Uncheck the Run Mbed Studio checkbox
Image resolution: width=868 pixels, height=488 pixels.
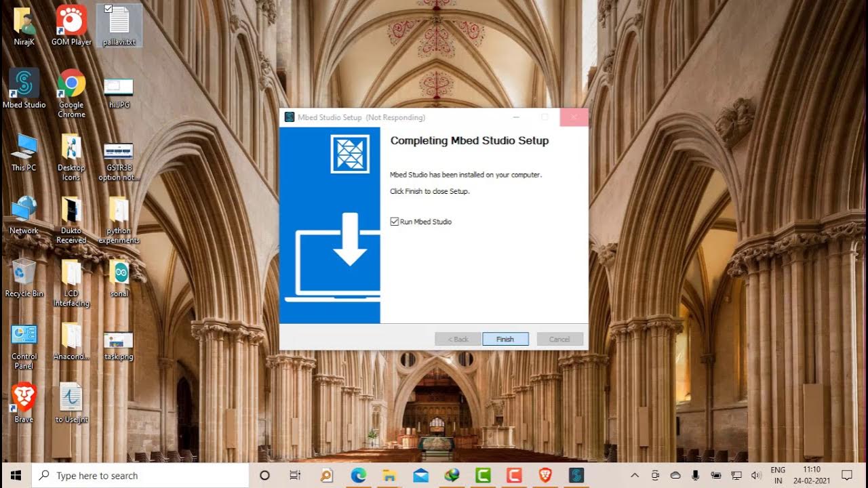tap(395, 222)
